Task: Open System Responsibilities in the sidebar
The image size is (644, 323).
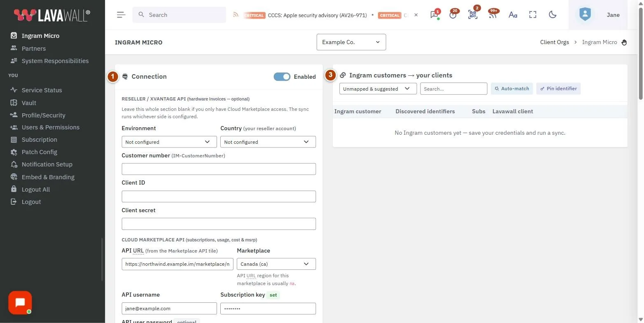Action: [55, 61]
